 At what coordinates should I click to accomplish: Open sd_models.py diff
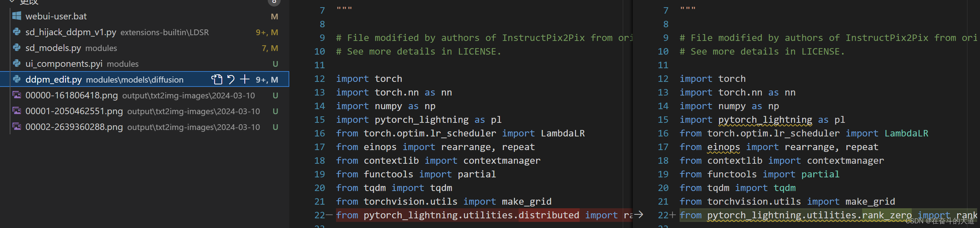(53, 48)
